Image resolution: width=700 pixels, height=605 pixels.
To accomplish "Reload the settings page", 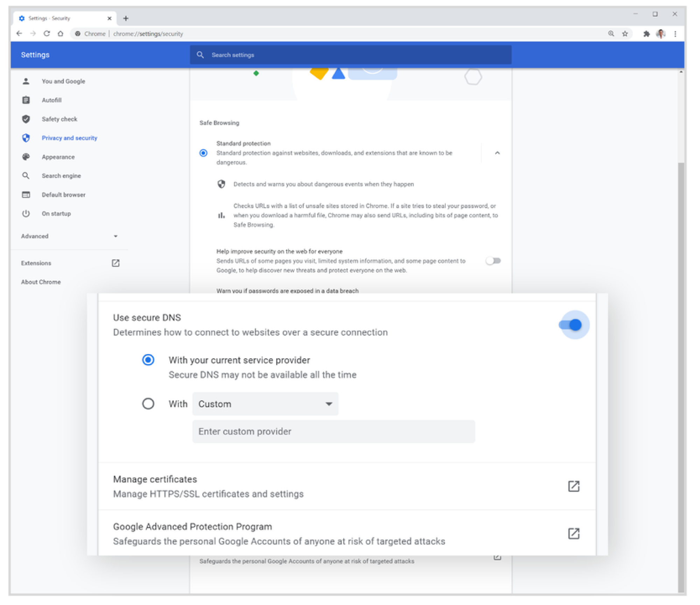I will 47,34.
